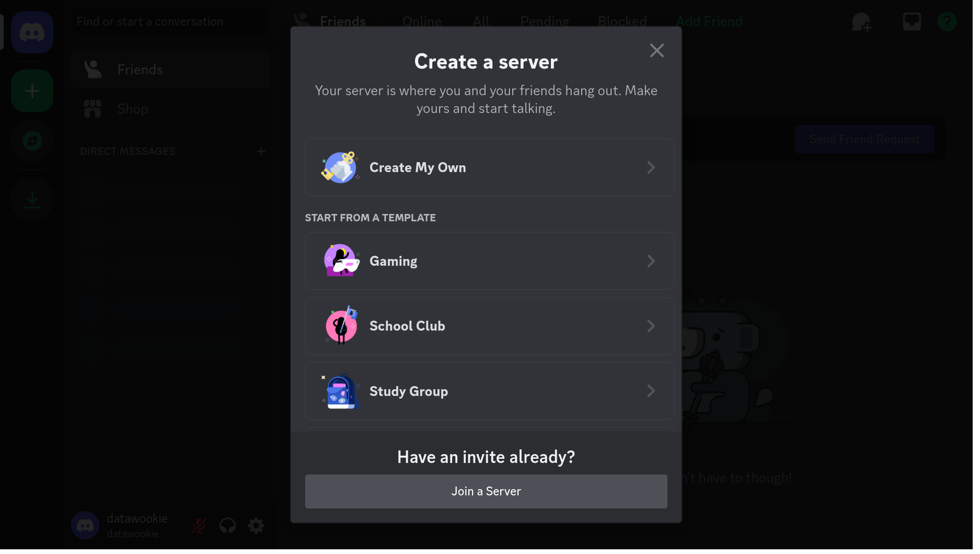This screenshot has width=980, height=554.
Task: Click the Help question mark icon
Action: (946, 21)
